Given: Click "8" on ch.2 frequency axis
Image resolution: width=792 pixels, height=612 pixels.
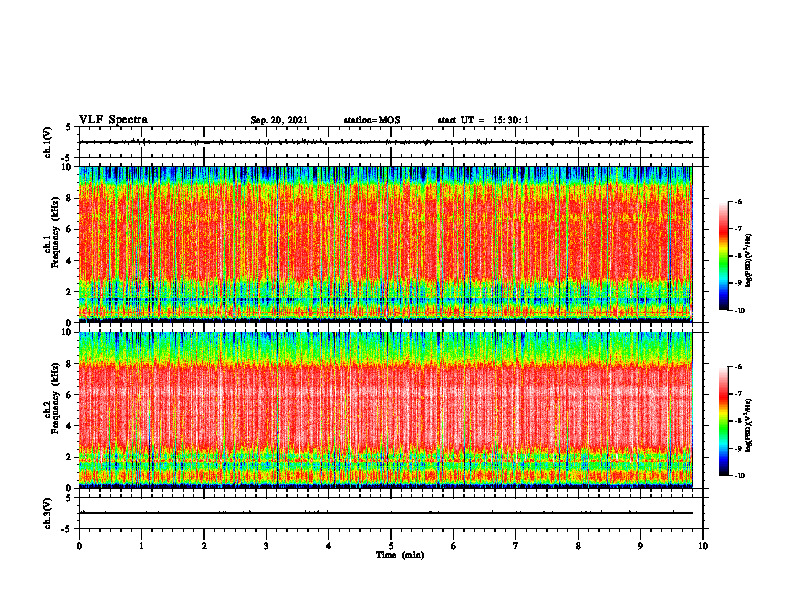Looking at the screenshot, I should [70, 364].
